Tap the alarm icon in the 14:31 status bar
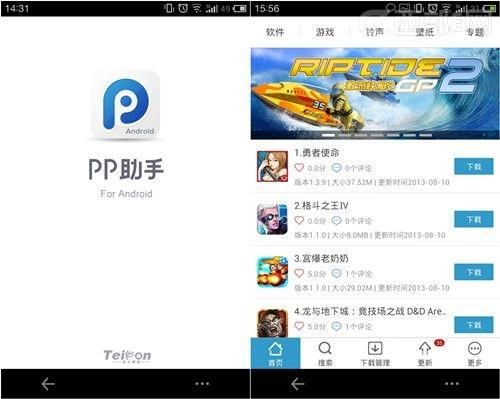 point(183,8)
